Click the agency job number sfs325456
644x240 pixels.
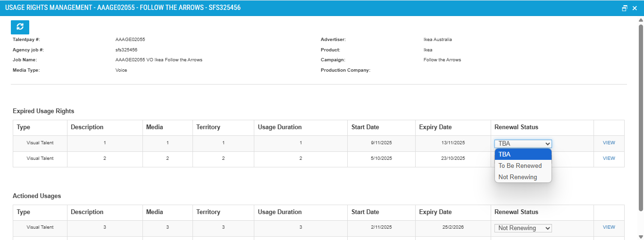(x=126, y=50)
